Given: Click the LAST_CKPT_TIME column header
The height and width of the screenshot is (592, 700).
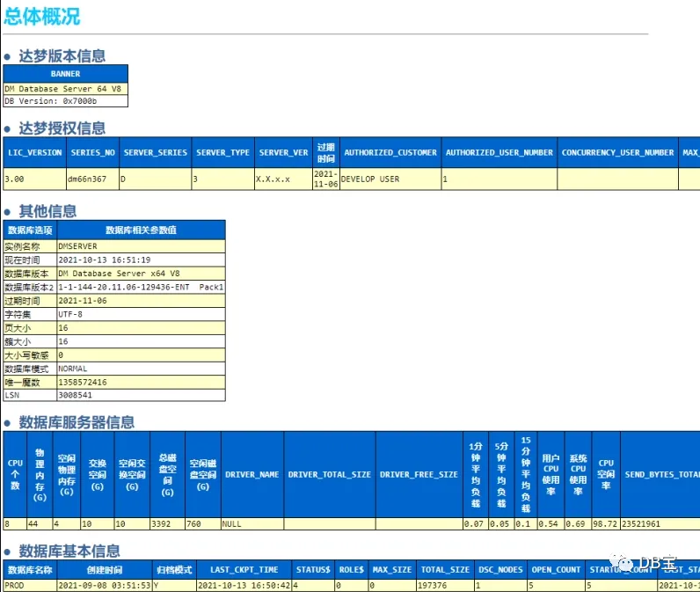Looking at the screenshot, I should [x=244, y=570].
